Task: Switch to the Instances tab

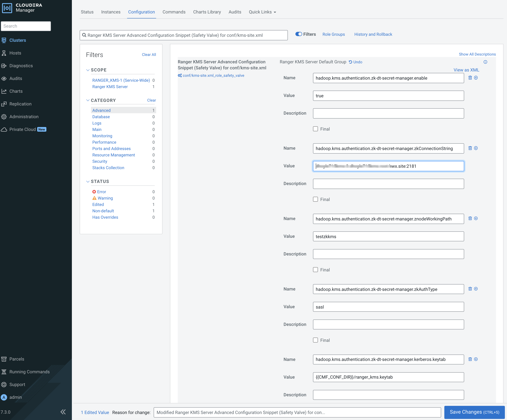Action: point(111,12)
